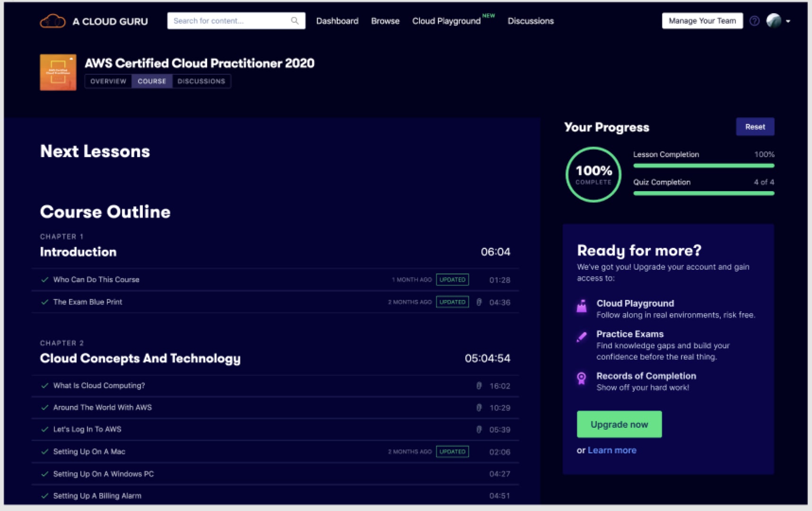
Task: Click the attachment icon on Let's Log In To AWS
Action: [479, 429]
